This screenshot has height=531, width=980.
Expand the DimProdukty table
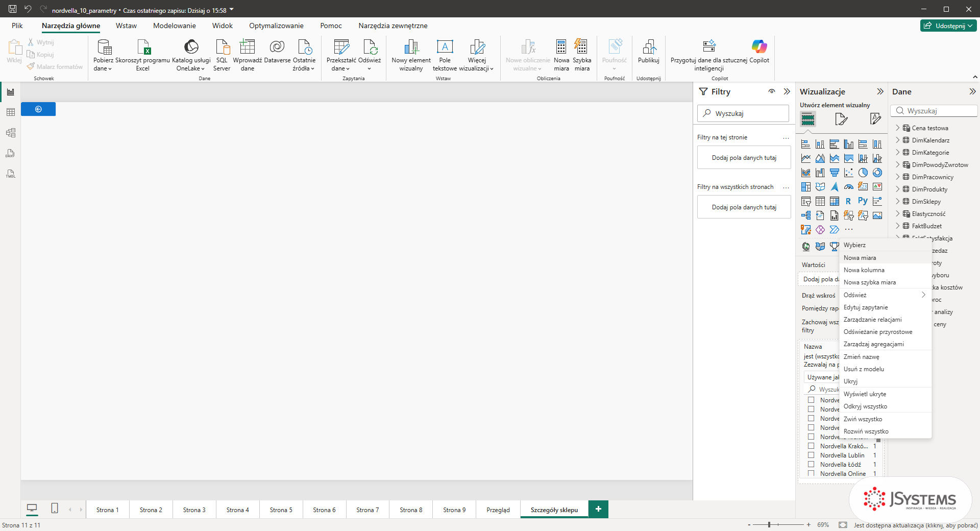tap(898, 189)
